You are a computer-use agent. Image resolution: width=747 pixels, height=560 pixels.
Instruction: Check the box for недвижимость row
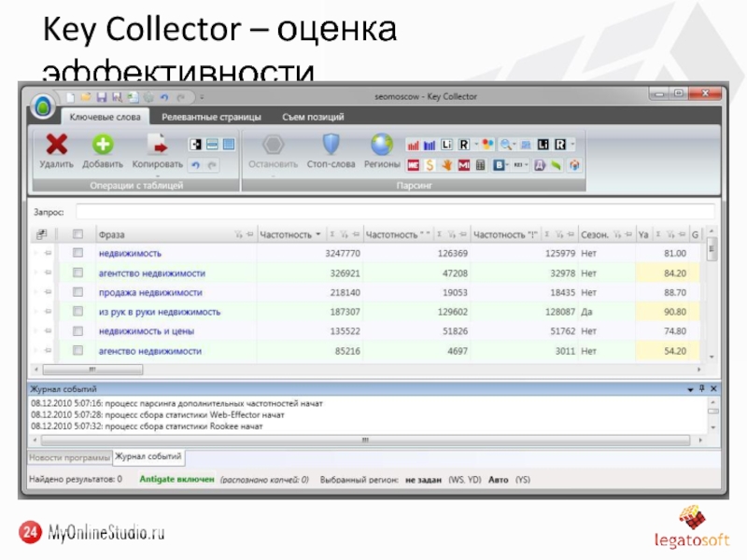point(78,253)
